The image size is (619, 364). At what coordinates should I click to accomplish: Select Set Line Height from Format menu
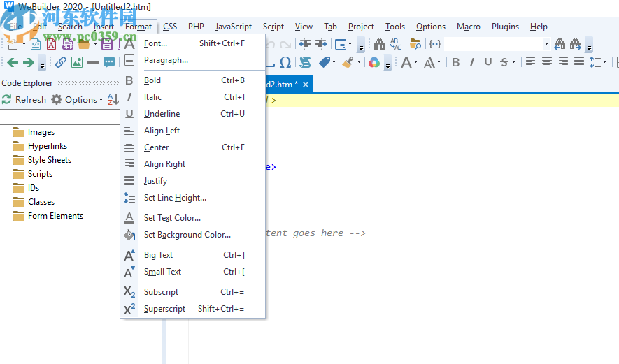(175, 198)
